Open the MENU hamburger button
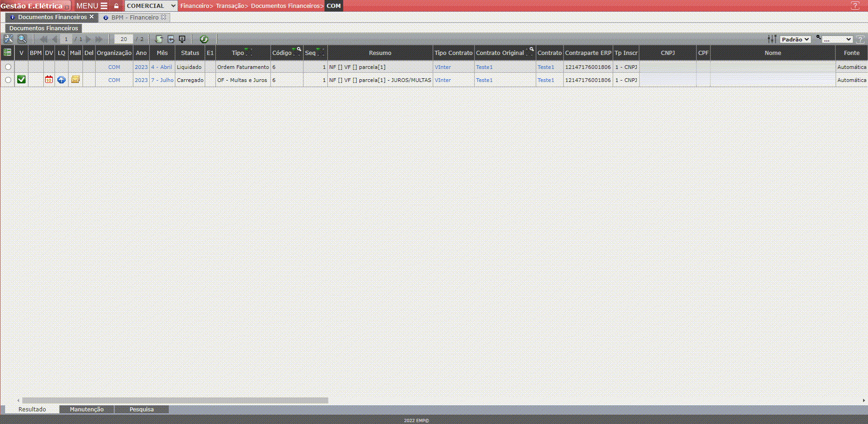Screen dimensions: 868x424 [x=92, y=6]
